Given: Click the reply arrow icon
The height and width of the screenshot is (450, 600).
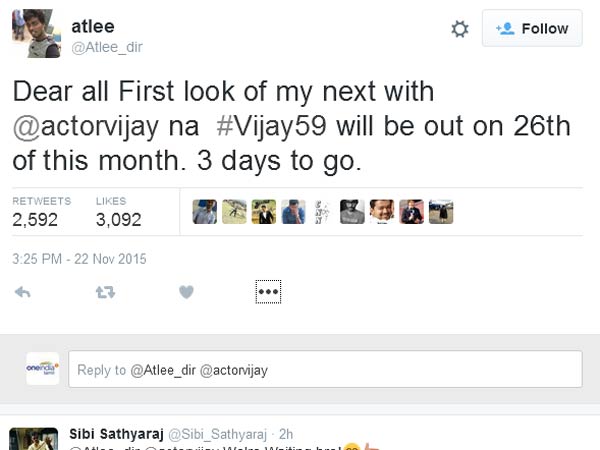Looking at the screenshot, I should tap(24, 292).
